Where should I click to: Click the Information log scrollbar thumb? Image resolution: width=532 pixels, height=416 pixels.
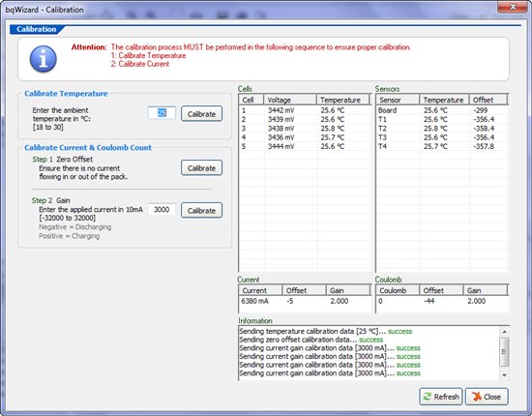coord(504,352)
